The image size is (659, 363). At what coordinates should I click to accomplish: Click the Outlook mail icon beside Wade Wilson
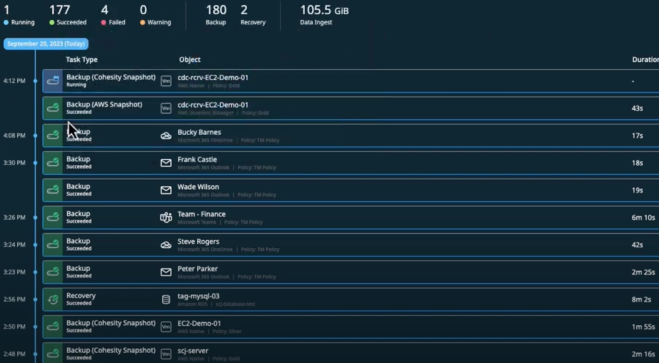click(x=166, y=190)
